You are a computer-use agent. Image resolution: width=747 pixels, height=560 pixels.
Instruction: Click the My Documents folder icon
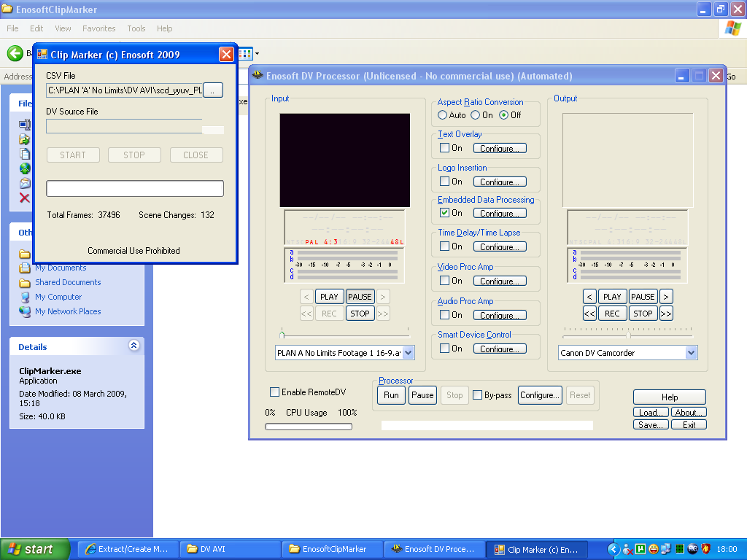coord(25,268)
